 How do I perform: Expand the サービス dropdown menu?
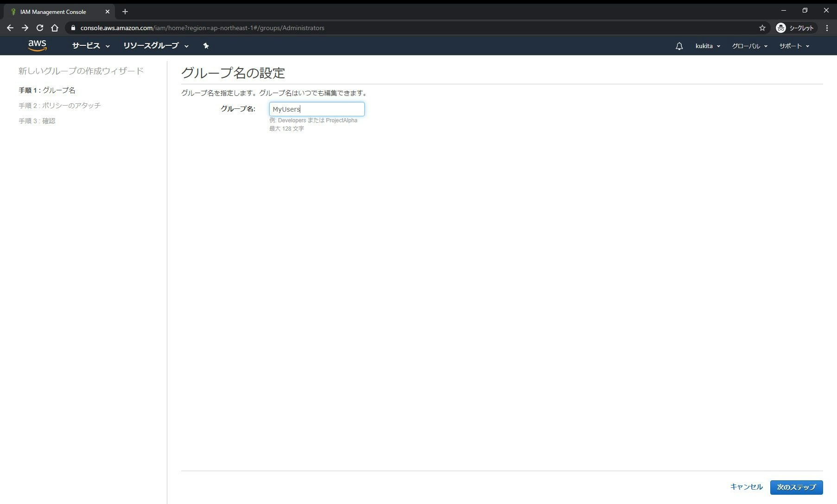click(x=91, y=46)
